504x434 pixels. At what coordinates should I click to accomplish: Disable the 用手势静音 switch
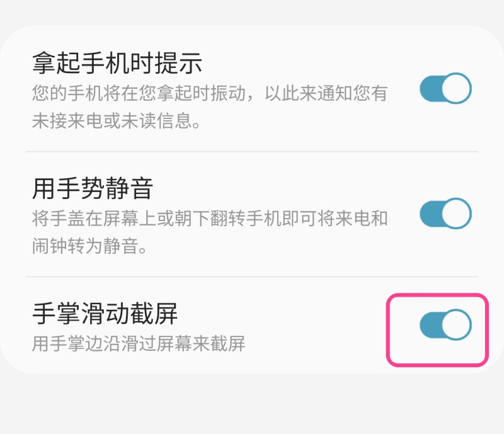[445, 214]
